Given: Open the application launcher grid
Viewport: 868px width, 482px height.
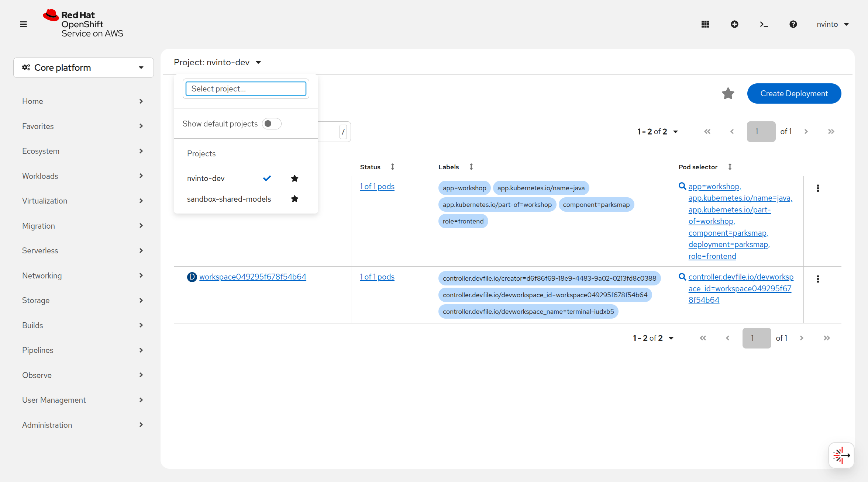Looking at the screenshot, I should pyautogui.click(x=705, y=24).
